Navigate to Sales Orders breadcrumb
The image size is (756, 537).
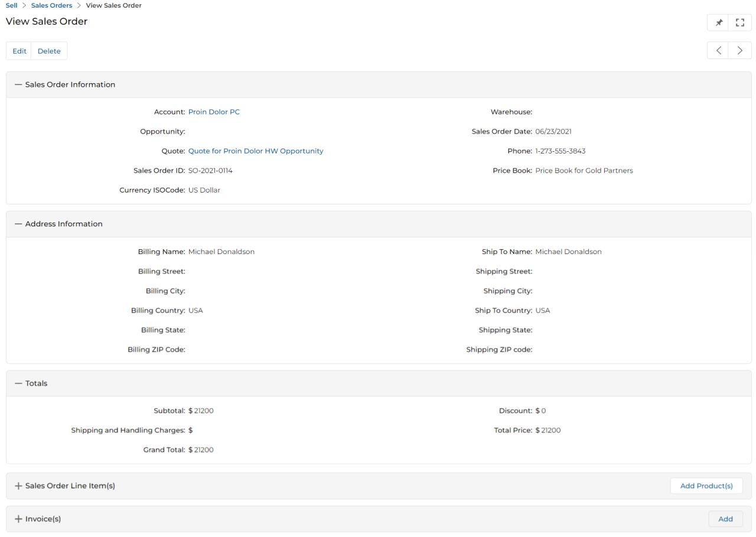pyautogui.click(x=51, y=5)
